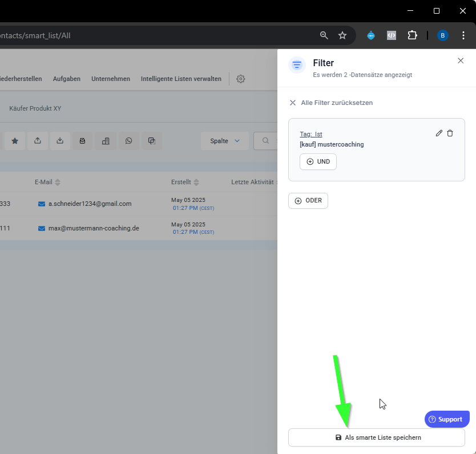This screenshot has width=476, height=454.
Task: Click the company building icon in toolbar
Action: tap(106, 141)
